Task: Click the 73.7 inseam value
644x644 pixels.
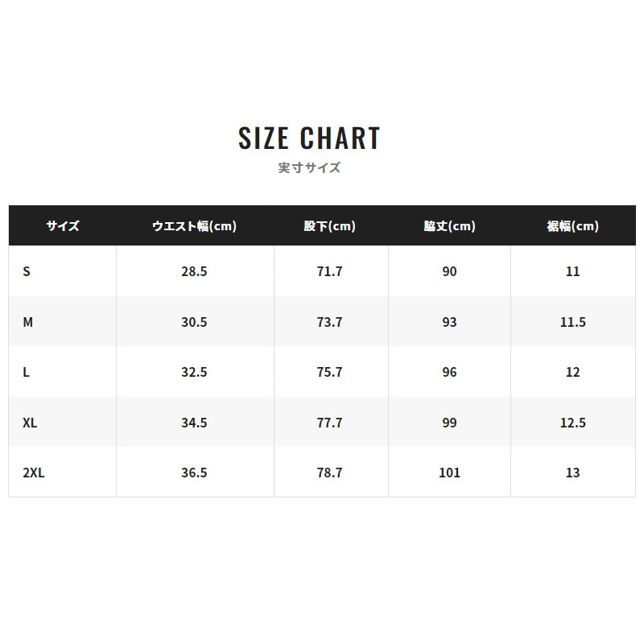Action: pos(329,322)
